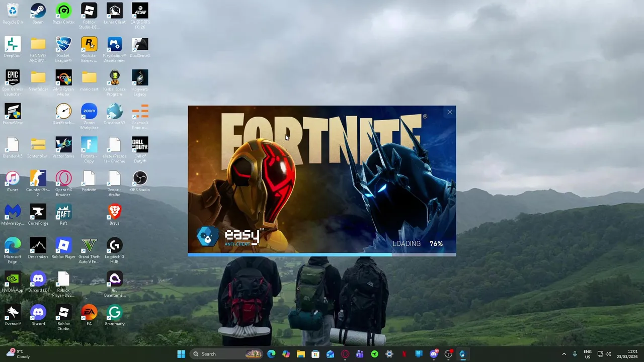This screenshot has width=644, height=362.
Task: Click the Easy Anti-Cheat logo
Action: (228, 237)
